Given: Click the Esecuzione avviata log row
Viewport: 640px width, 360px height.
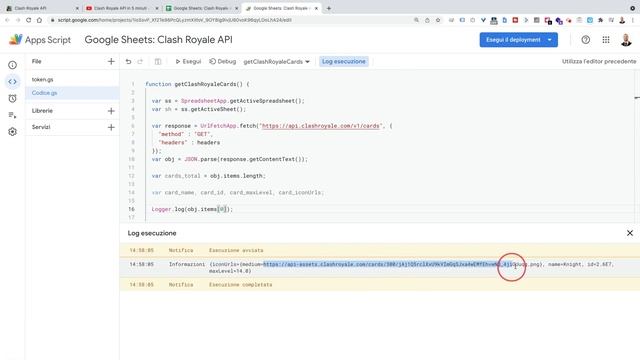Looking at the screenshot, I should pos(380,250).
